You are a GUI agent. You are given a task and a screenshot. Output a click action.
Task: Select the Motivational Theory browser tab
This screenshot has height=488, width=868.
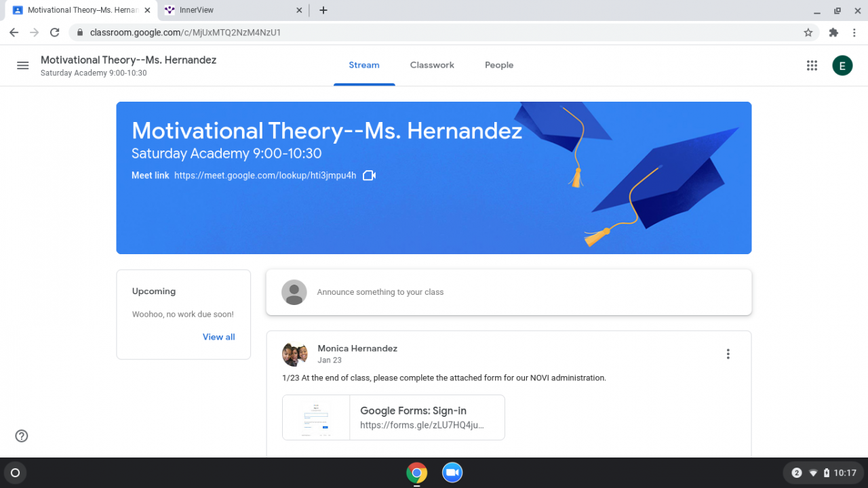coord(80,10)
